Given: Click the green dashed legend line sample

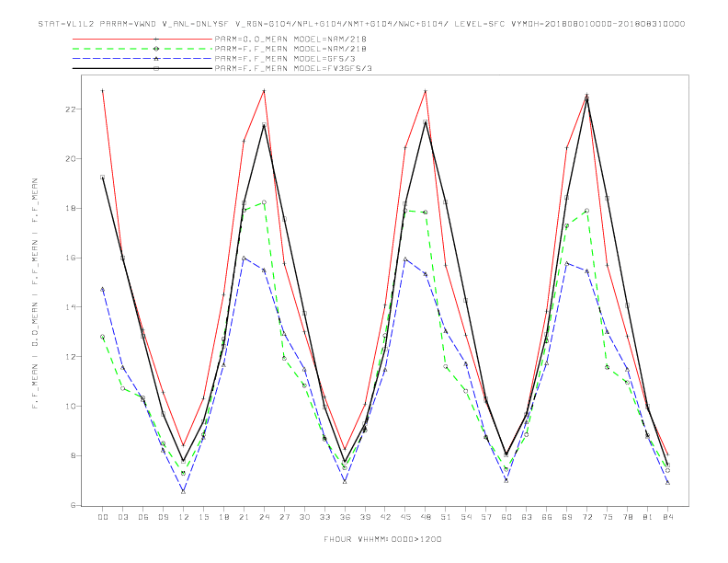Looking at the screenshot, I should click(142, 49).
